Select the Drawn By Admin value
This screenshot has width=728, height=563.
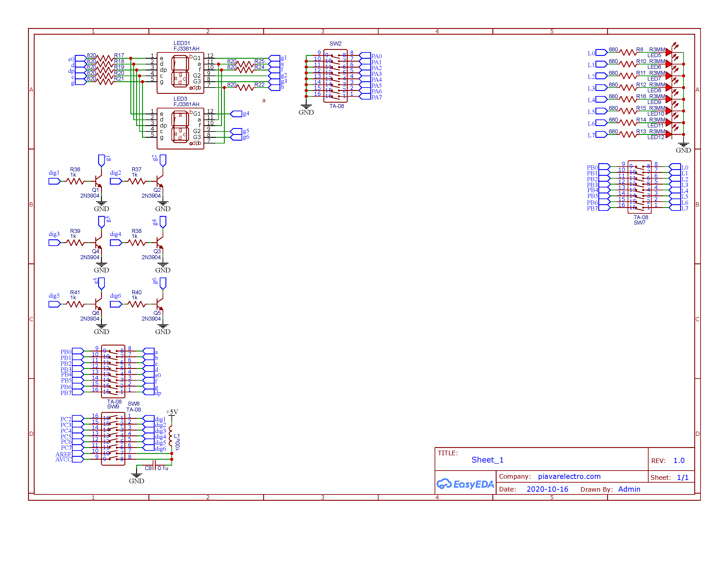click(x=629, y=489)
